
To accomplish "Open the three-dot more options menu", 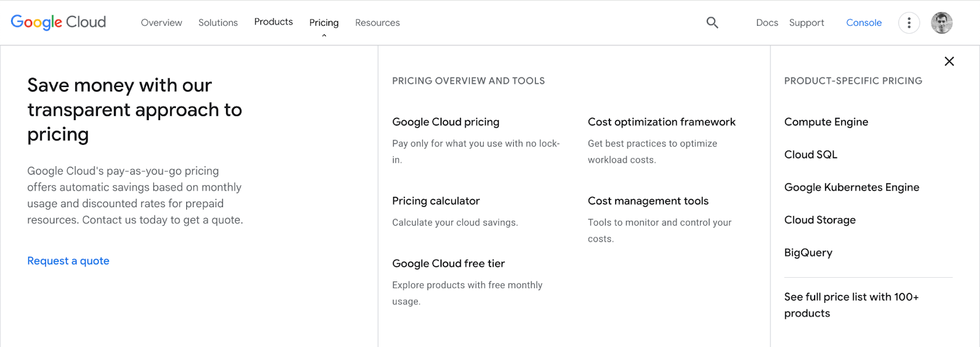I will pos(909,23).
